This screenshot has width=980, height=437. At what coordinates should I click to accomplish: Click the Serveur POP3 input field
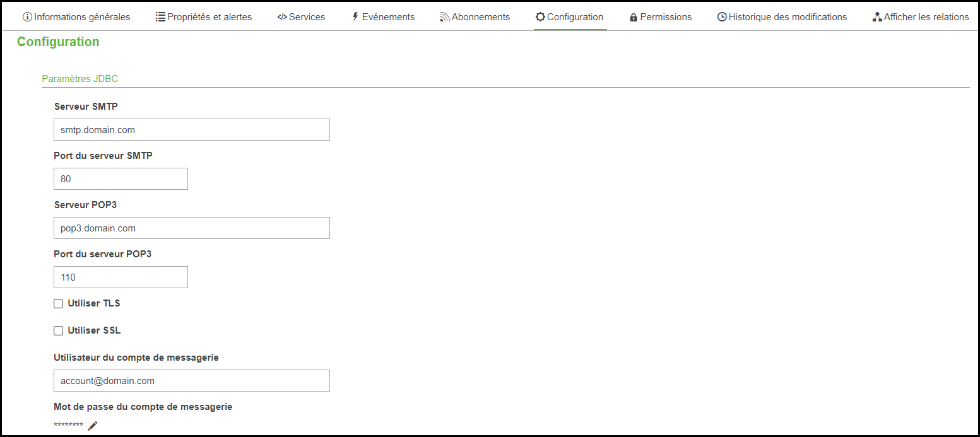point(192,228)
